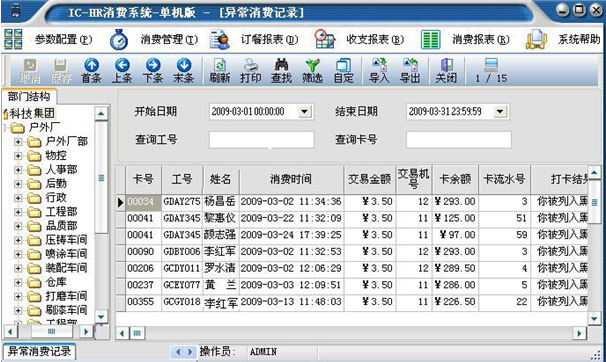Expand the 压铸车间 tree node

pos(18,240)
